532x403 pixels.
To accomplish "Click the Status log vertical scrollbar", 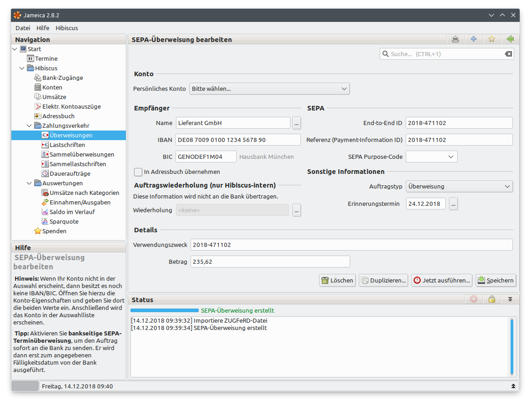I will tap(511, 346).
